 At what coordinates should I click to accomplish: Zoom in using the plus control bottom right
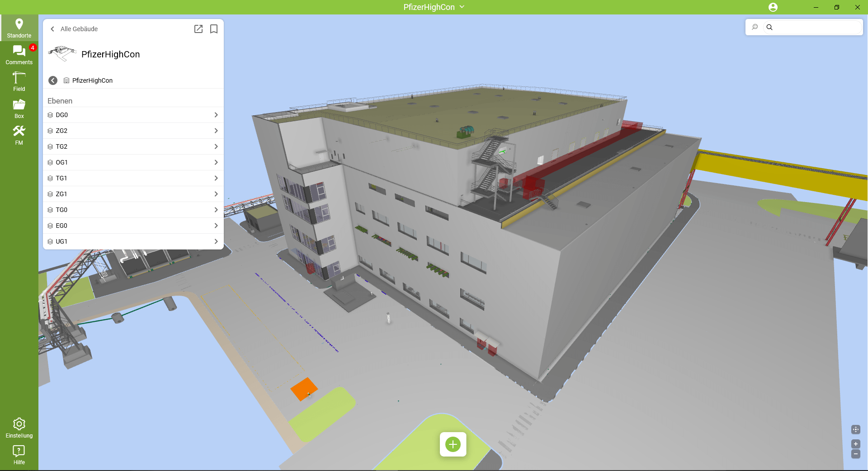[x=856, y=444]
